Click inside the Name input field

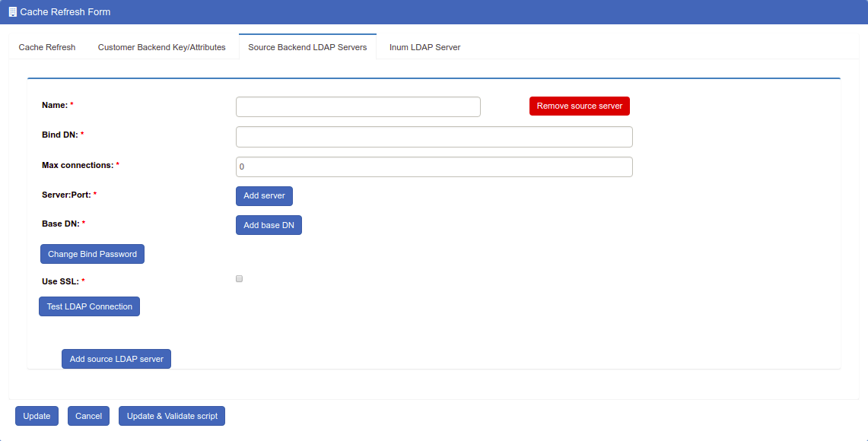[x=358, y=106]
